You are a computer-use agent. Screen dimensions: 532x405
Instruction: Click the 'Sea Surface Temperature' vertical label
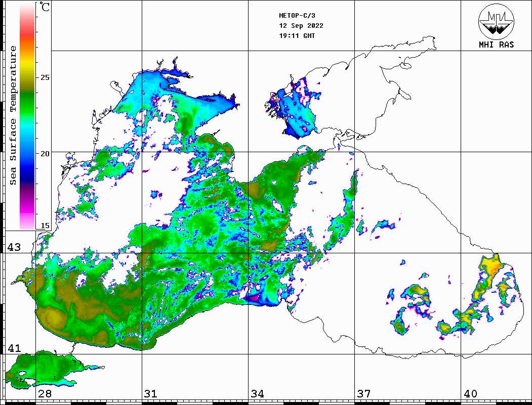pos(13,115)
